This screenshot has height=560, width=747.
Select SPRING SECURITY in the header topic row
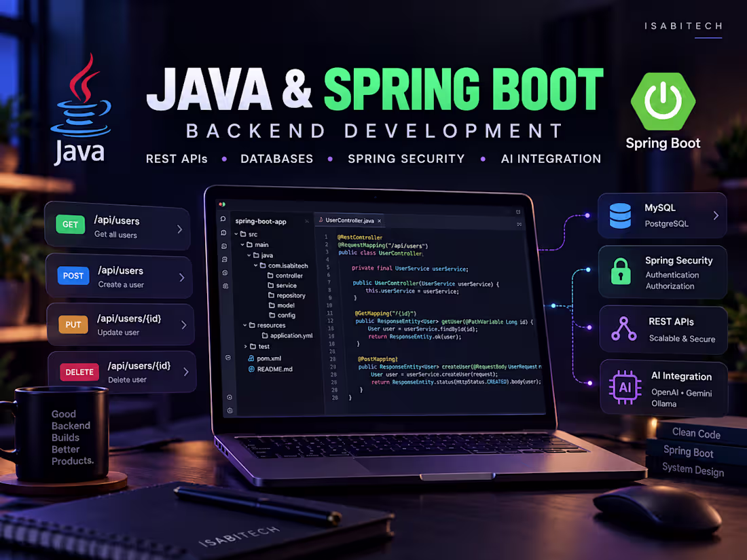coord(406,159)
